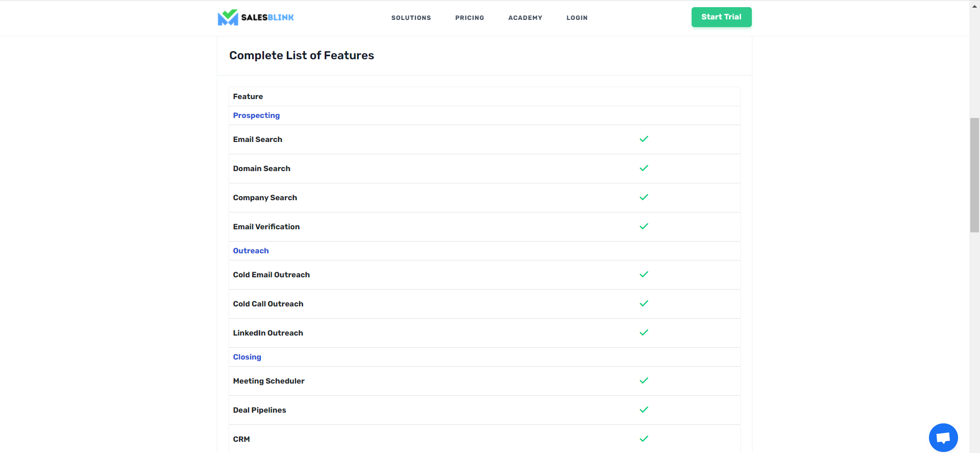Image resolution: width=980 pixels, height=453 pixels.
Task: Click the Deal Pipelines checkmark icon
Action: coord(644,410)
